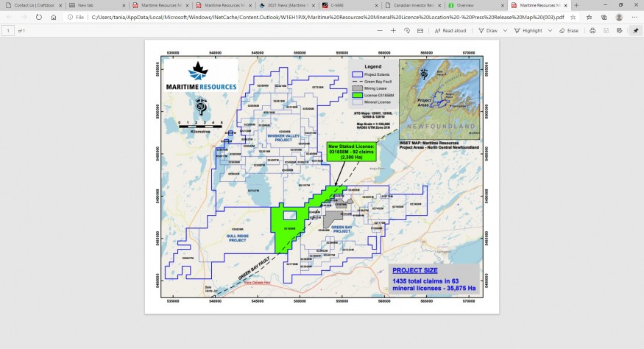Click Save as icon
The image size is (644, 349).
[x=620, y=30]
